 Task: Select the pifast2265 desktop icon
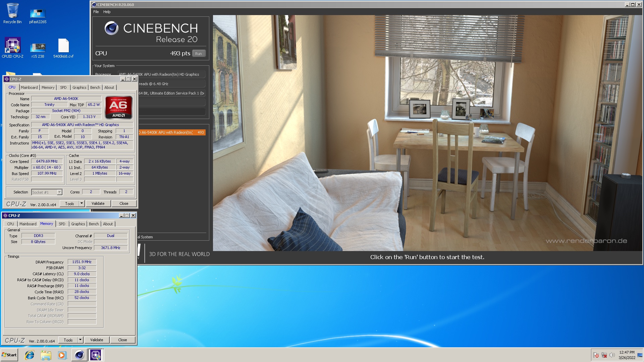click(x=38, y=15)
